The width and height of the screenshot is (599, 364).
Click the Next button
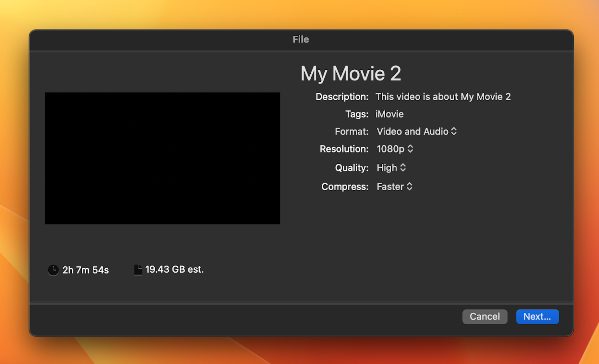537,316
